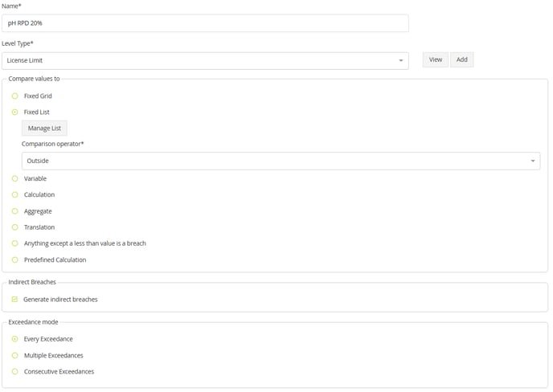Viewport: 553px width, 392px height.
Task: Select the Translation radio option
Action: coord(15,227)
